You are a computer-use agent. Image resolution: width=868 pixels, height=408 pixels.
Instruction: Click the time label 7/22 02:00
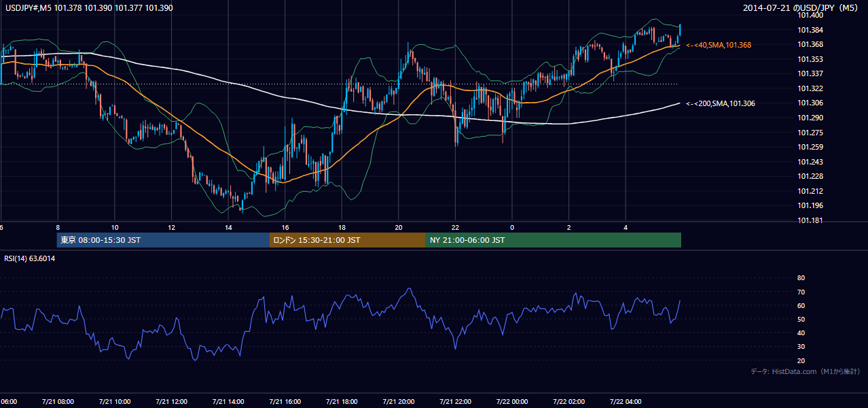click(x=568, y=402)
